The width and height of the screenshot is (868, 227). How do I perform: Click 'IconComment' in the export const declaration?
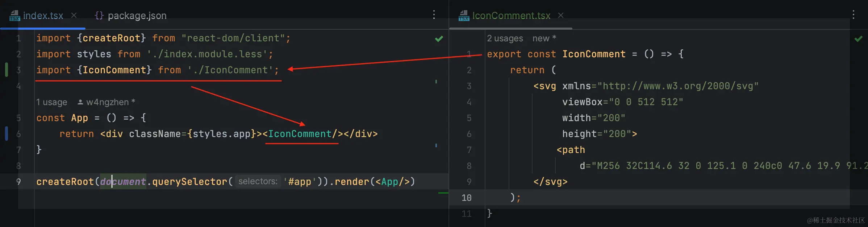[x=594, y=54]
